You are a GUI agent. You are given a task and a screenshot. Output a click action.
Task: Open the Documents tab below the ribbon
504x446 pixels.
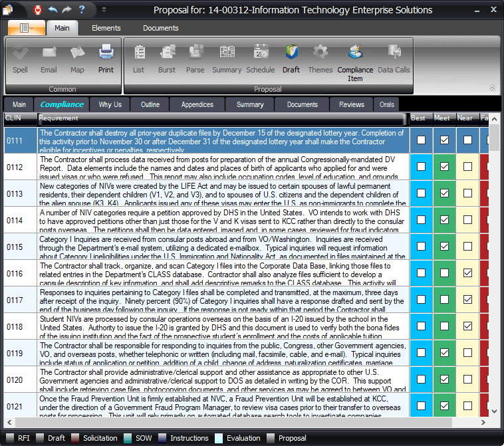pos(302,104)
